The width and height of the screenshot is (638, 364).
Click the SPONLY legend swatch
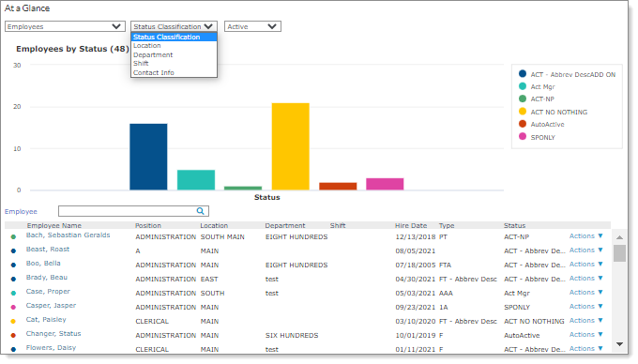(x=523, y=136)
